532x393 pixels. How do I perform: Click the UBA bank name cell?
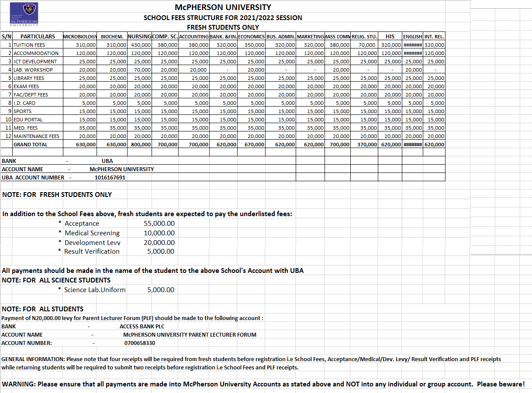coord(107,161)
